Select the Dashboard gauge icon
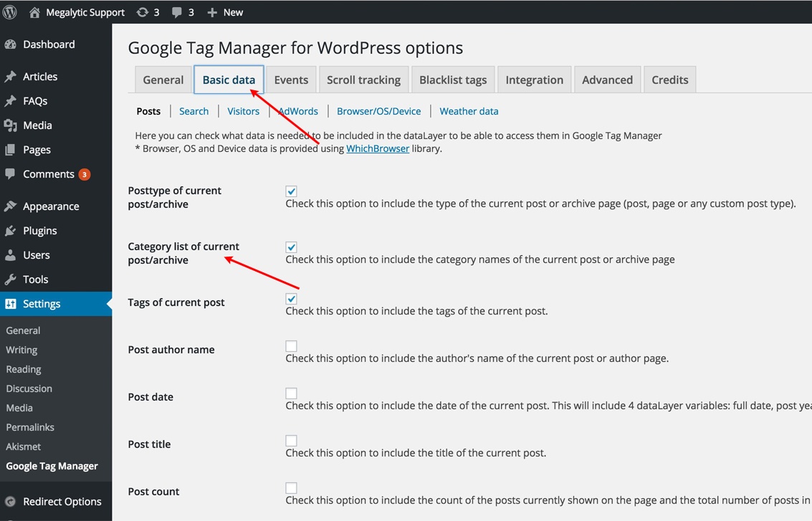 pyautogui.click(x=11, y=44)
